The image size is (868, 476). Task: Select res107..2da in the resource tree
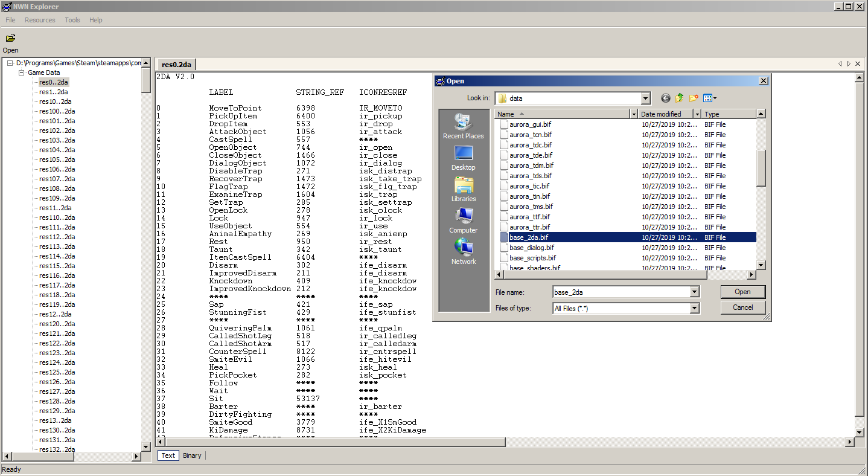coord(57,179)
